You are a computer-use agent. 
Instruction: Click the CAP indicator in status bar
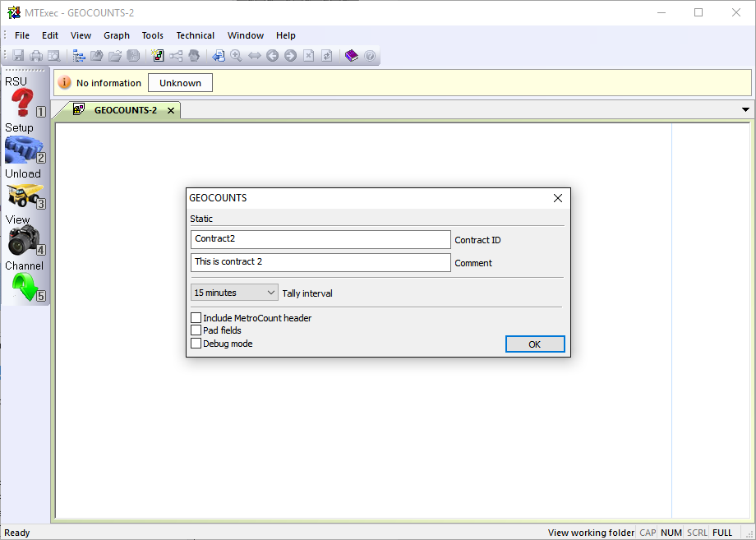648,533
